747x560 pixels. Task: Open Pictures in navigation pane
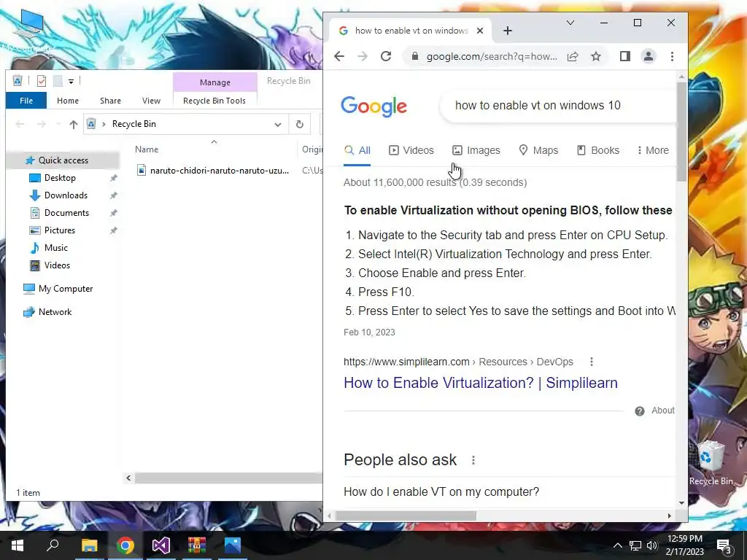tap(60, 230)
